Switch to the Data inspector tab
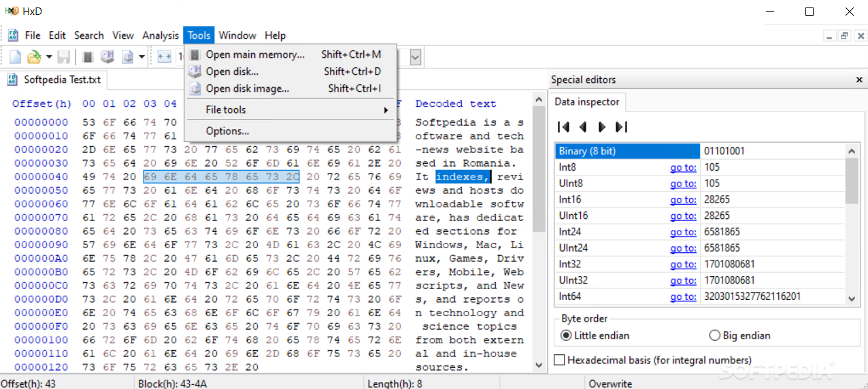This screenshot has height=389, width=868. pyautogui.click(x=587, y=102)
